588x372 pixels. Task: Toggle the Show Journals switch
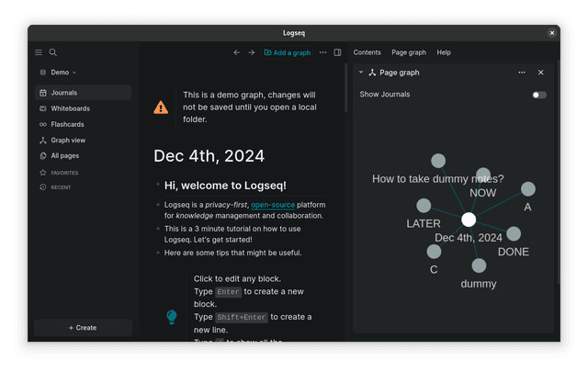[539, 95]
